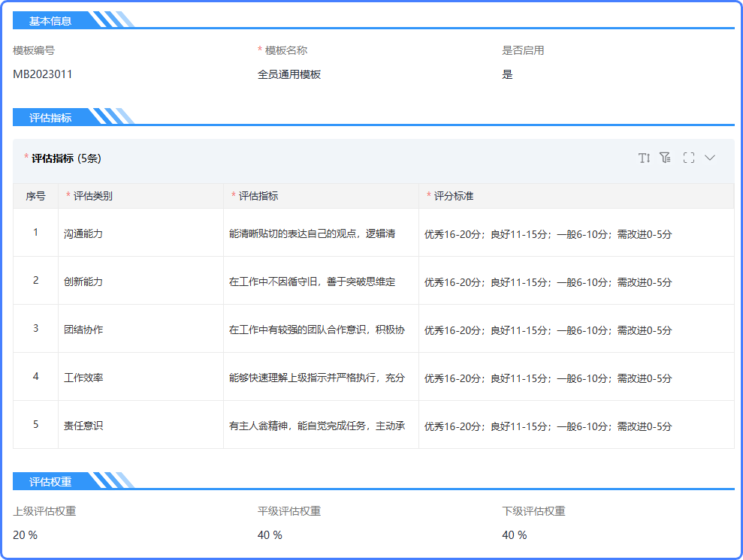Click the 是否启用 value 是
743x560 pixels.
click(506, 74)
